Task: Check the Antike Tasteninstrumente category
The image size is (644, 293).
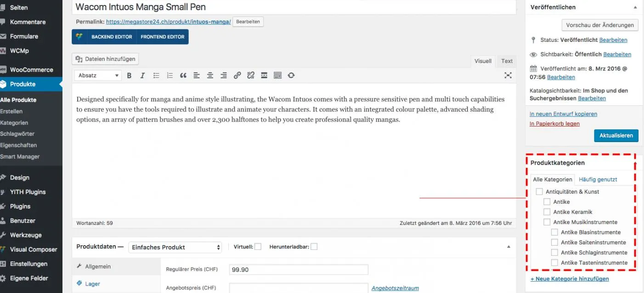Action: [554, 263]
